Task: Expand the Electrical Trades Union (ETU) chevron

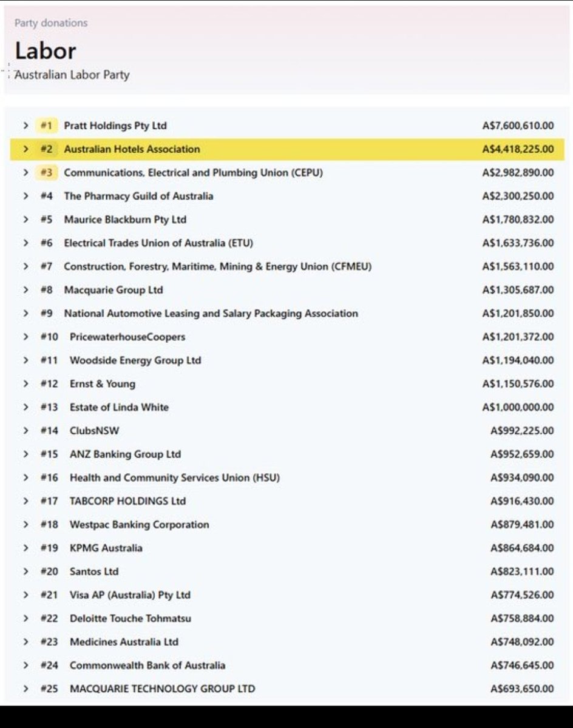Action: click(25, 243)
